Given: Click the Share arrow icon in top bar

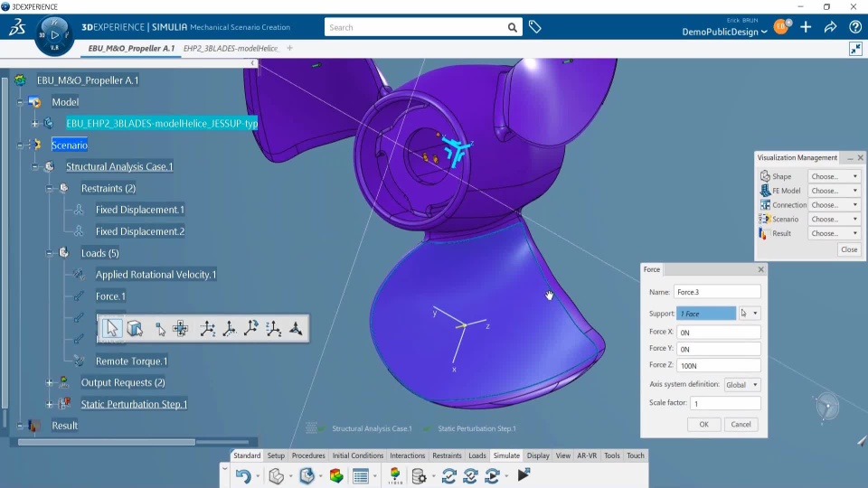Looking at the screenshot, I should (830, 26).
